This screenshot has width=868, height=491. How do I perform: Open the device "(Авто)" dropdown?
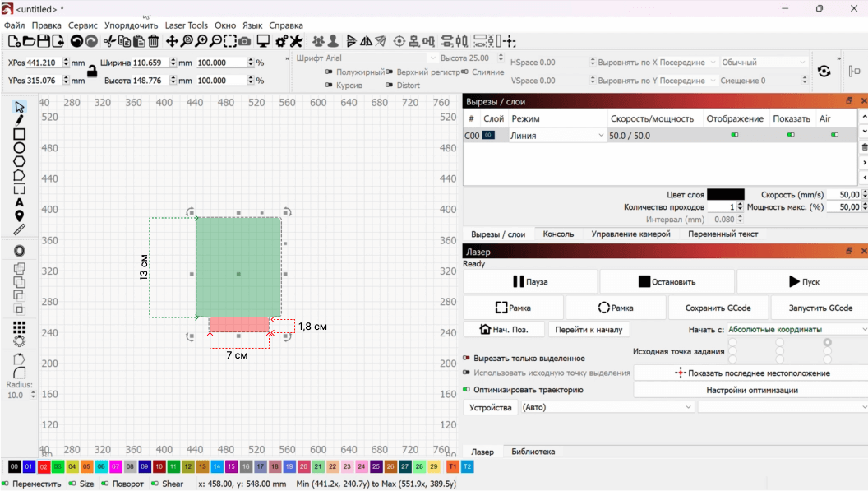coord(607,407)
